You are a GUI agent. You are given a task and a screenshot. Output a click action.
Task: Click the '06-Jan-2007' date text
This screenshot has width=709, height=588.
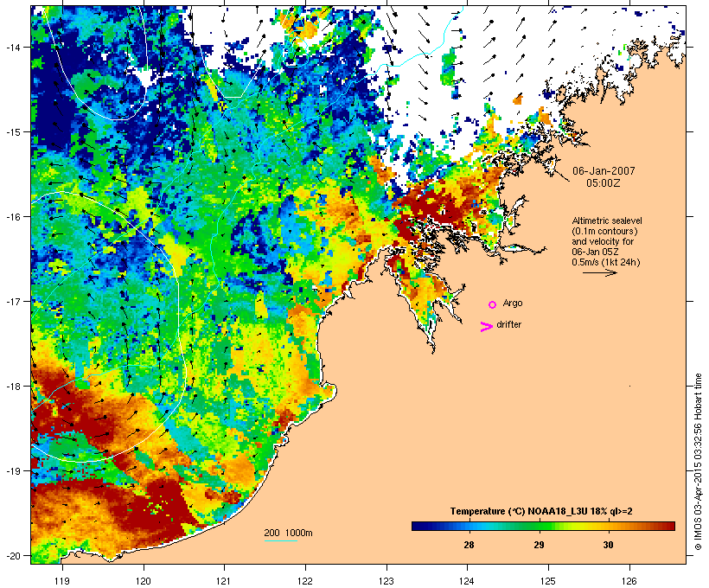point(604,171)
